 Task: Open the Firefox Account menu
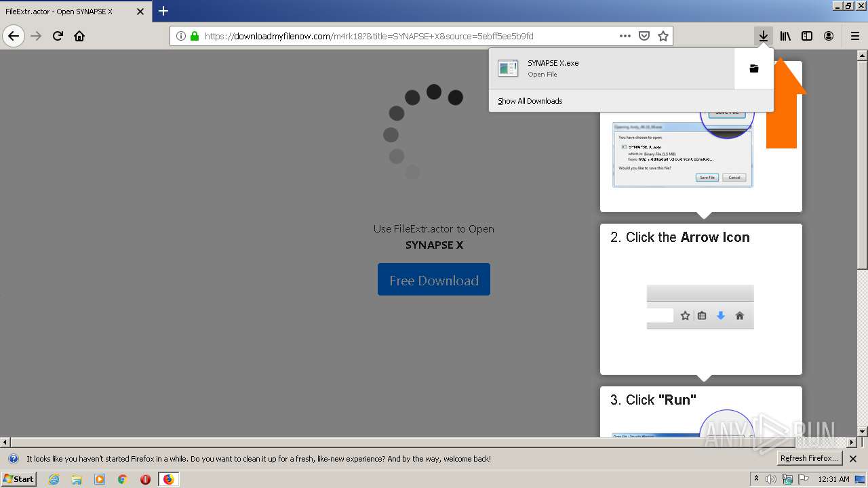click(x=829, y=36)
